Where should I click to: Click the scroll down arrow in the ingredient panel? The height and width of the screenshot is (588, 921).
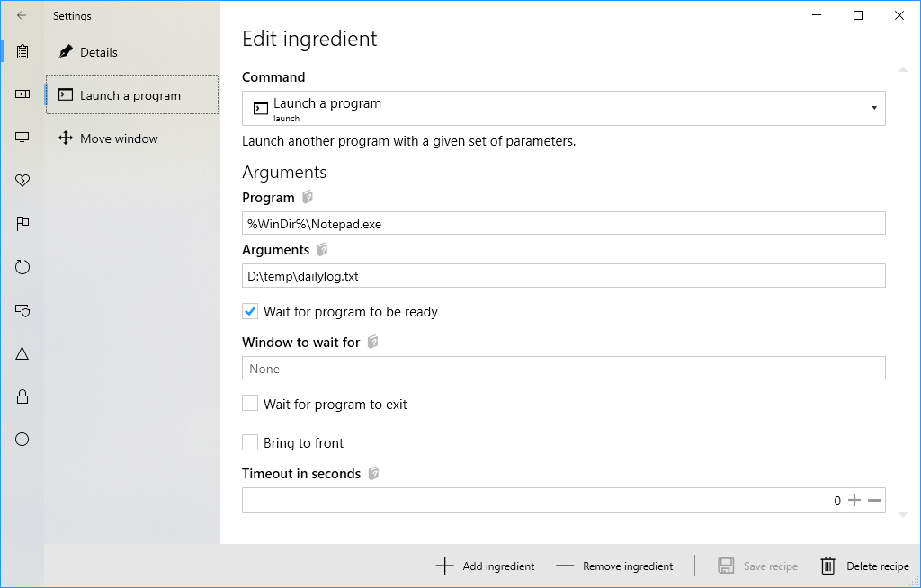pyautogui.click(x=903, y=515)
